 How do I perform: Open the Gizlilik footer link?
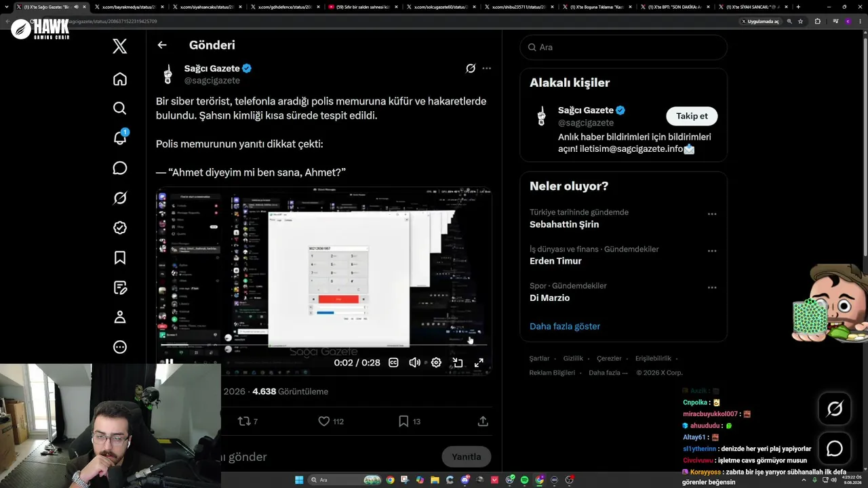pos(573,359)
